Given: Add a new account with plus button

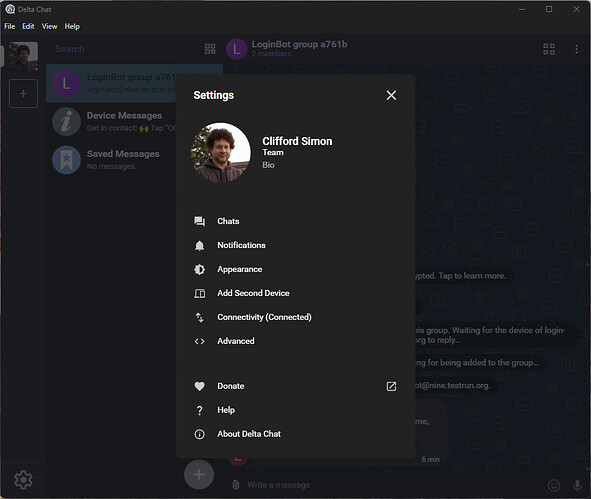Looking at the screenshot, I should pyautogui.click(x=23, y=93).
